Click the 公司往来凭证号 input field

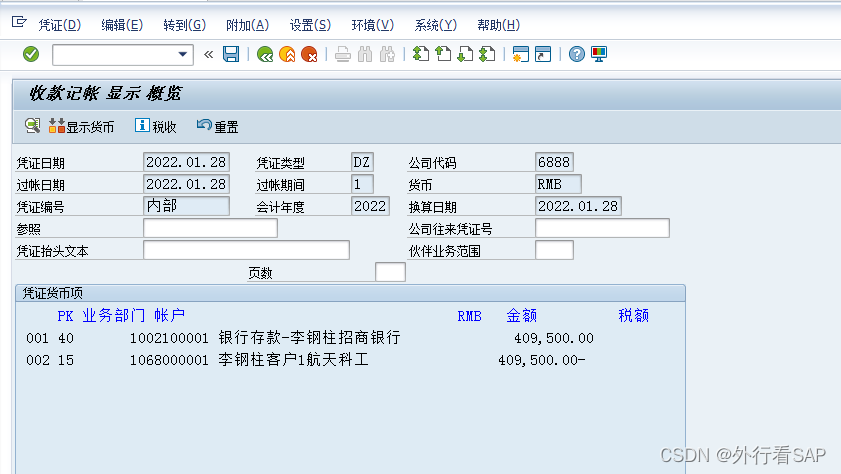(602, 228)
